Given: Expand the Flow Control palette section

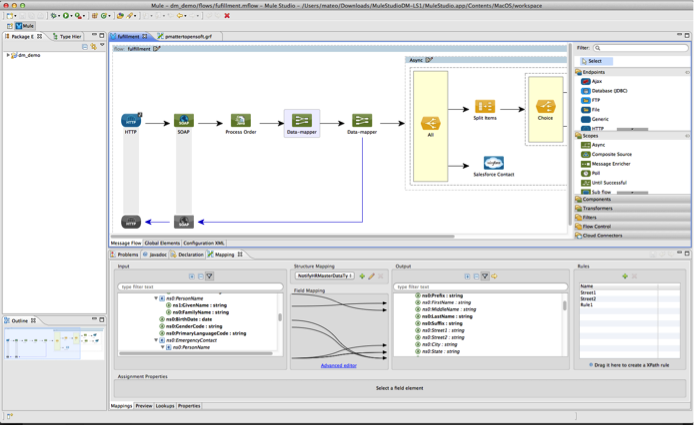Looking at the screenshot, I should tap(632, 226).
